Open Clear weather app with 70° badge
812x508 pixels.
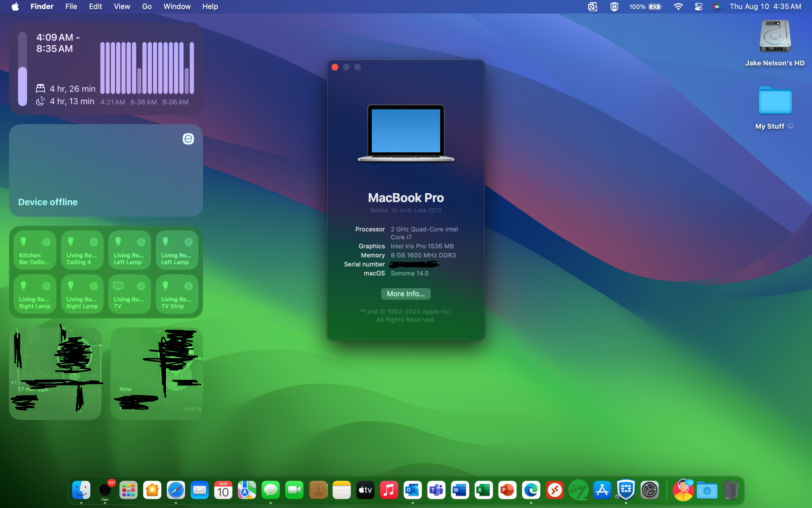[105, 490]
